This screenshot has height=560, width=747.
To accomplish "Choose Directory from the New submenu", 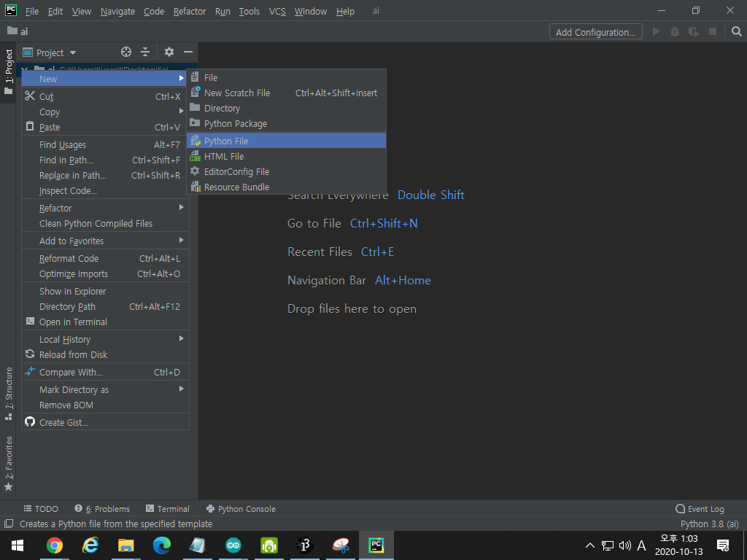I will (x=286, y=108).
